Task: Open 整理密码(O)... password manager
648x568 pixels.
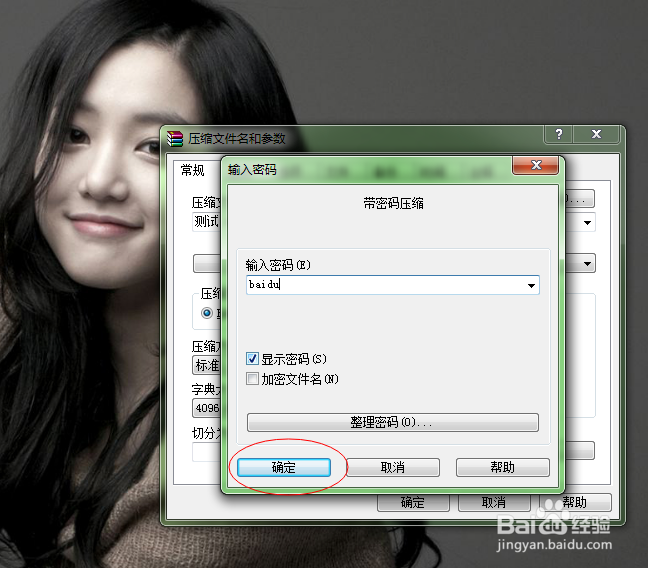Action: [393, 422]
